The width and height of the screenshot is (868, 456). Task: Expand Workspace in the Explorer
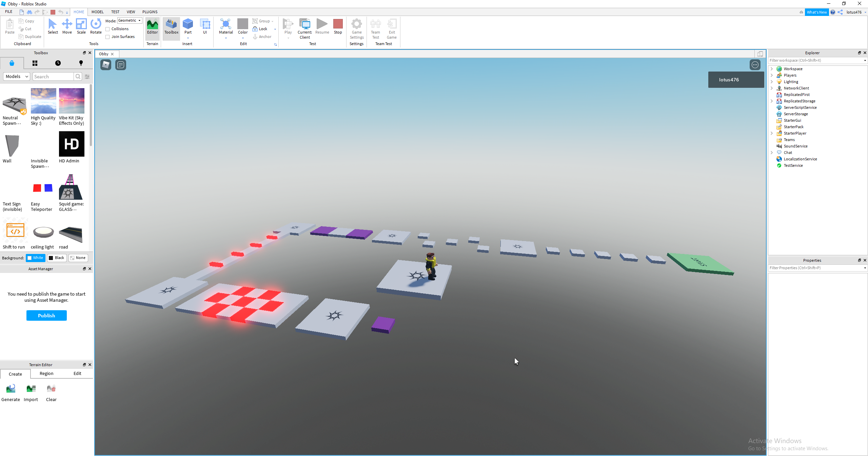(772, 68)
